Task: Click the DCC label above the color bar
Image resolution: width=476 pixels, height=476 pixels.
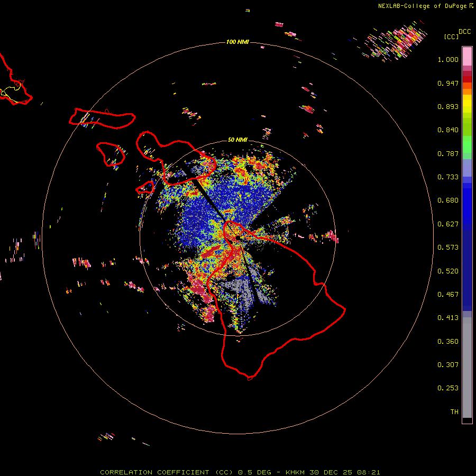Action: [x=464, y=32]
